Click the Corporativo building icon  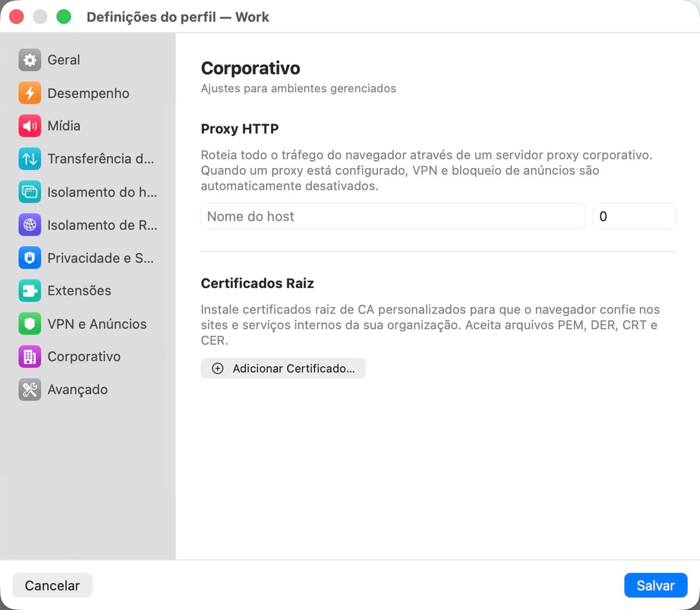click(30, 357)
